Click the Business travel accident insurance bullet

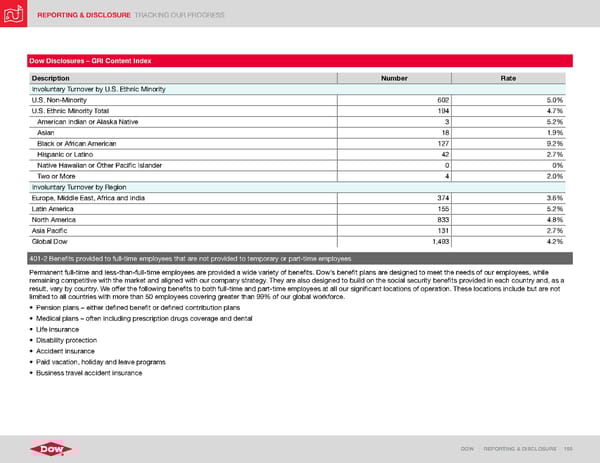(89, 372)
